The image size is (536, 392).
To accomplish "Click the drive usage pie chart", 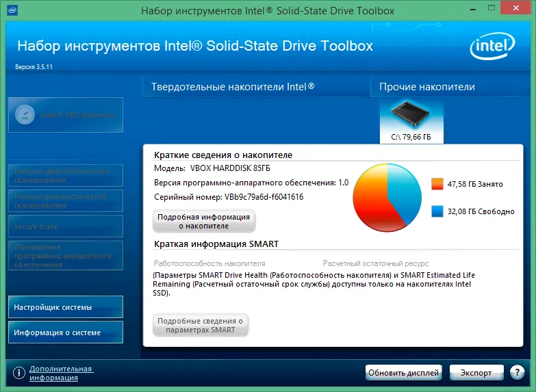I will 387,198.
